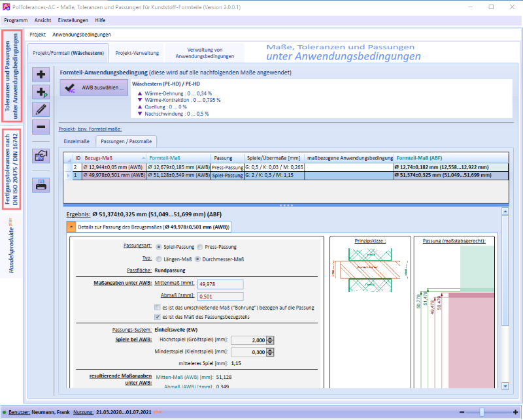Click the Höchstspiel value field 2,000
The width and height of the screenshot is (523, 420).
point(249,340)
